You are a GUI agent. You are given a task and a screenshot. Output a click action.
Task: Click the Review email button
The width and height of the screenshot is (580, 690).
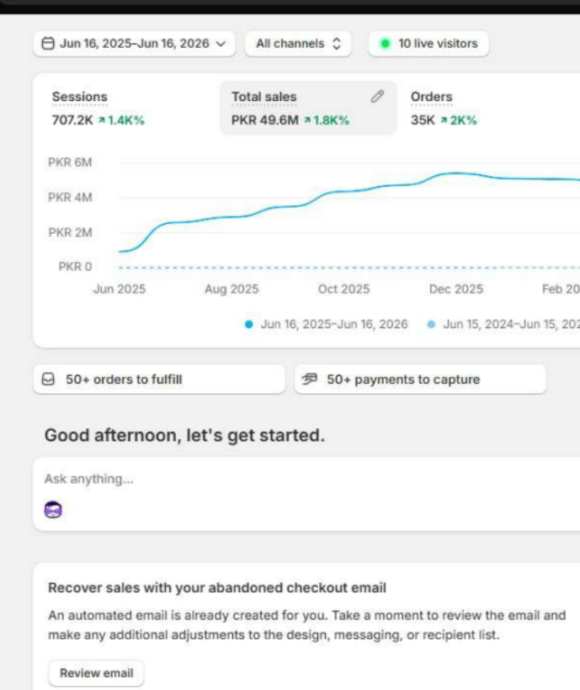(x=96, y=673)
